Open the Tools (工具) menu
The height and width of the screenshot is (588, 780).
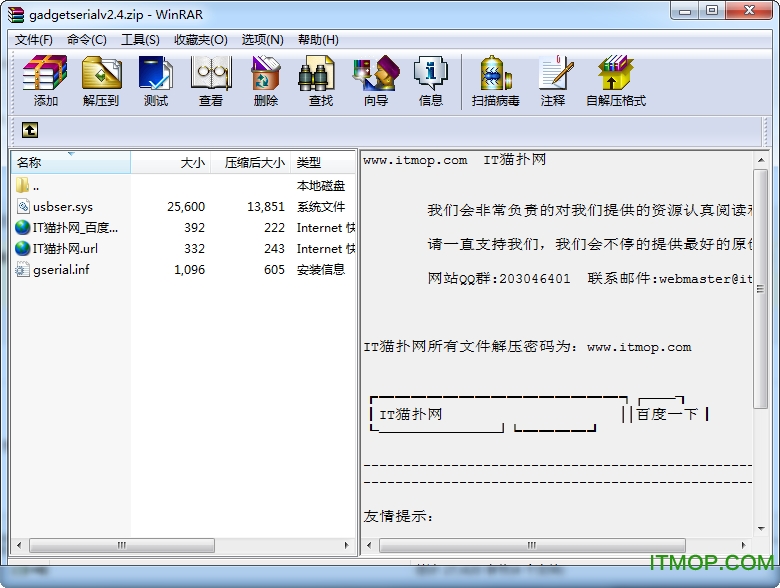pyautogui.click(x=140, y=40)
